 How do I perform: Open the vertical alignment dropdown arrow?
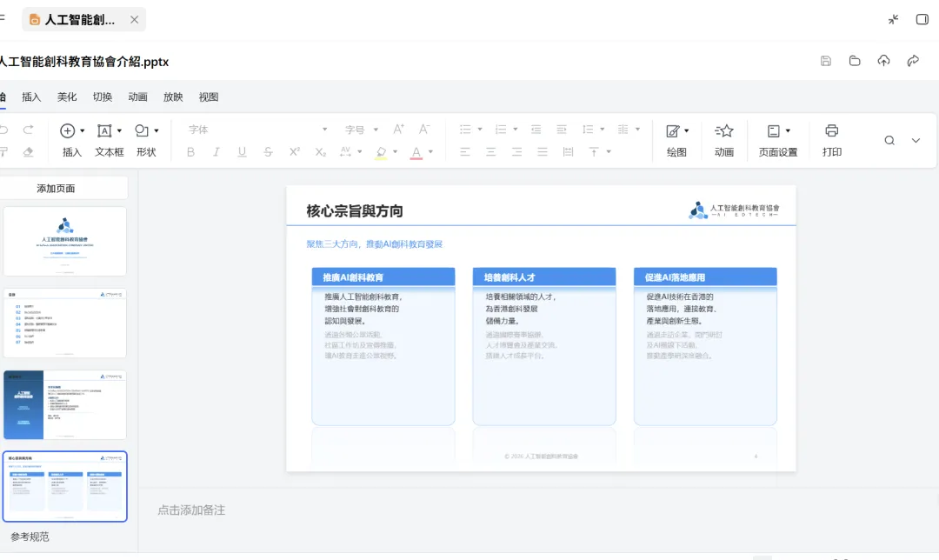point(609,152)
